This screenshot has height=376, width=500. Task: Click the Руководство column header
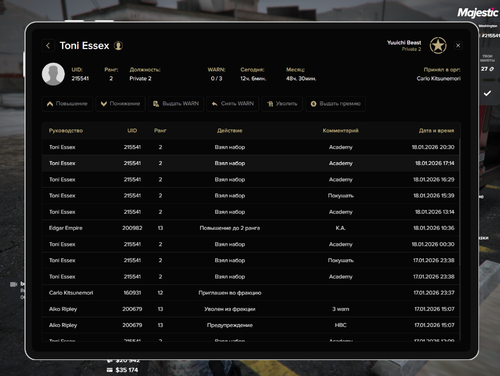pyautogui.click(x=66, y=131)
